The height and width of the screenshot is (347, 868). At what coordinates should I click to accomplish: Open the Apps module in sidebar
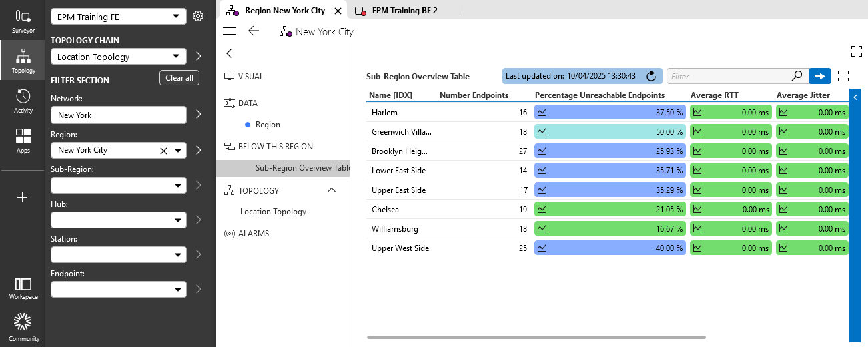(23, 141)
